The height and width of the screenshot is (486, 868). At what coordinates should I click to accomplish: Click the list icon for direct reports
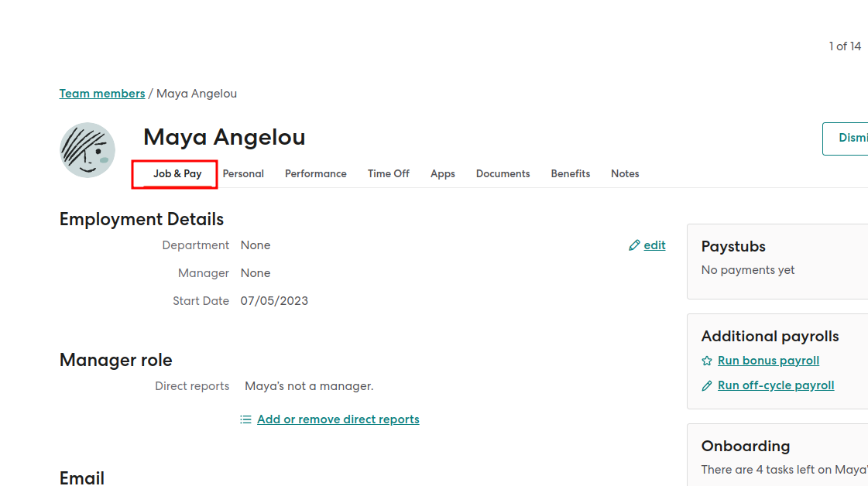(x=245, y=419)
